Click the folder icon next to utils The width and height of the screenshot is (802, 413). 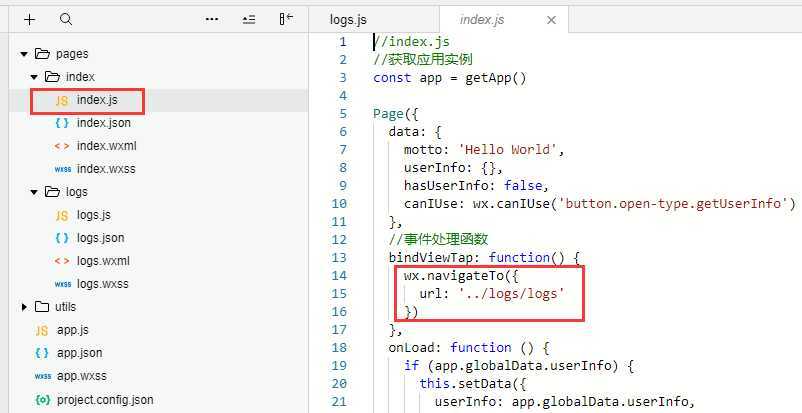click(42, 307)
